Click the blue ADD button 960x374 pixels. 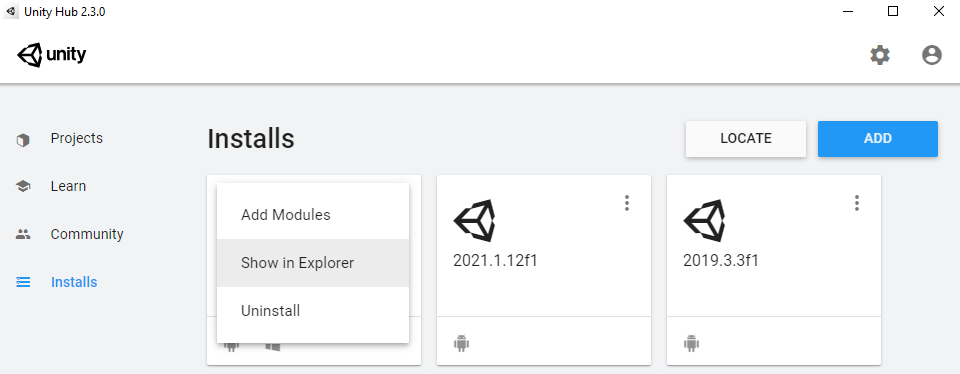(878, 138)
